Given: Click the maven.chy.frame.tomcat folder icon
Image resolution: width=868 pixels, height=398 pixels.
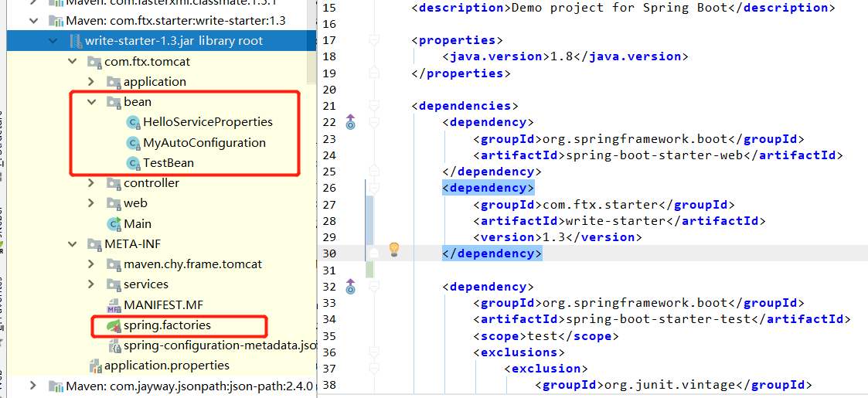Looking at the screenshot, I should 114,264.
